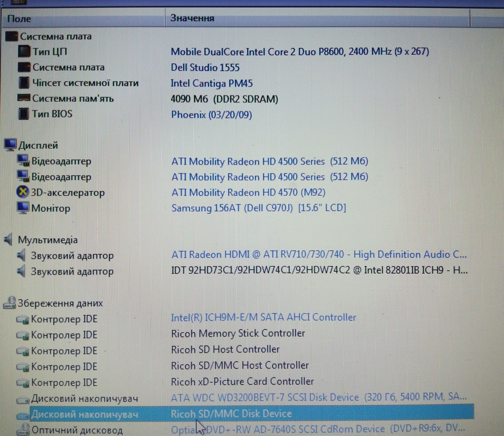Open the Intel Cantiga PM45 link

click(212, 83)
